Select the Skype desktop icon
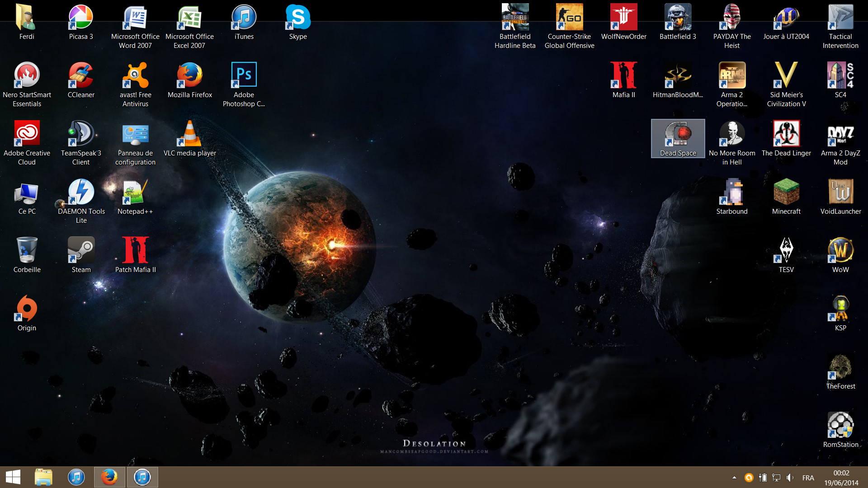The width and height of the screenshot is (868, 488). [298, 22]
